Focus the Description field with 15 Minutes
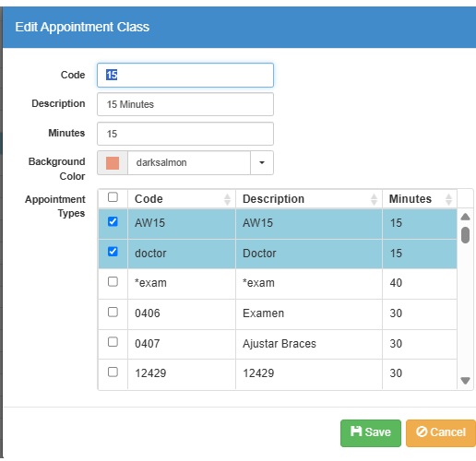476x461 pixels. pyautogui.click(x=185, y=104)
